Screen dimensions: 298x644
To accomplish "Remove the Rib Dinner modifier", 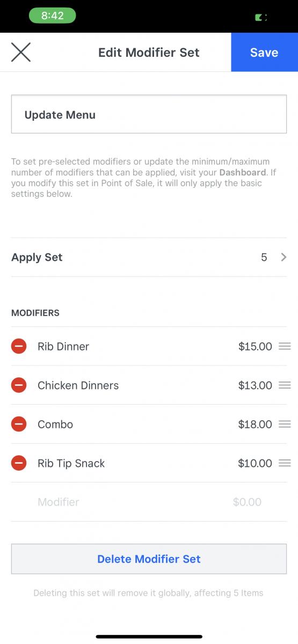I will [x=19, y=346].
